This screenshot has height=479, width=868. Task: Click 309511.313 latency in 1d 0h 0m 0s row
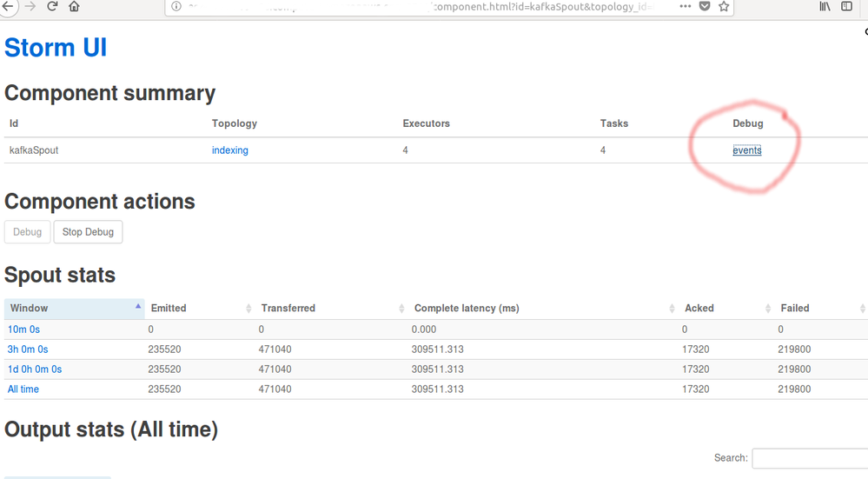tap(437, 369)
